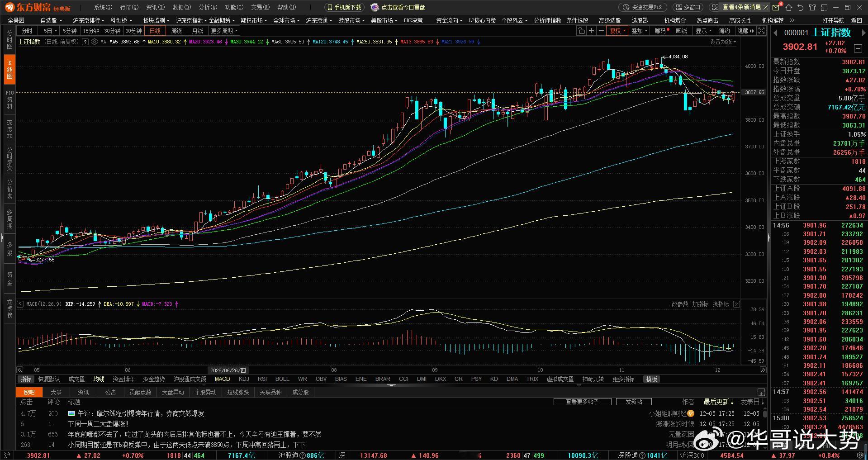Open post 下周一周二大盘爆涨！
868x460 pixels.
pyautogui.click(x=98, y=424)
